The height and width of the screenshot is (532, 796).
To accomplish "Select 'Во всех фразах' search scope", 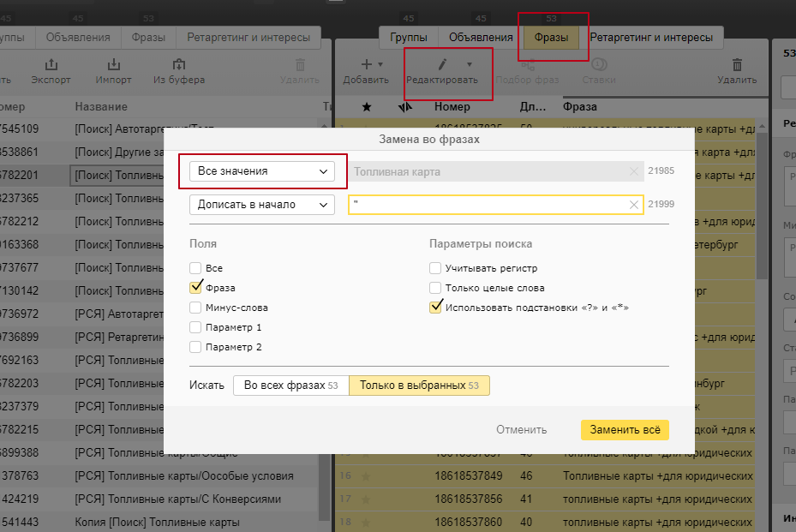I will coord(290,386).
